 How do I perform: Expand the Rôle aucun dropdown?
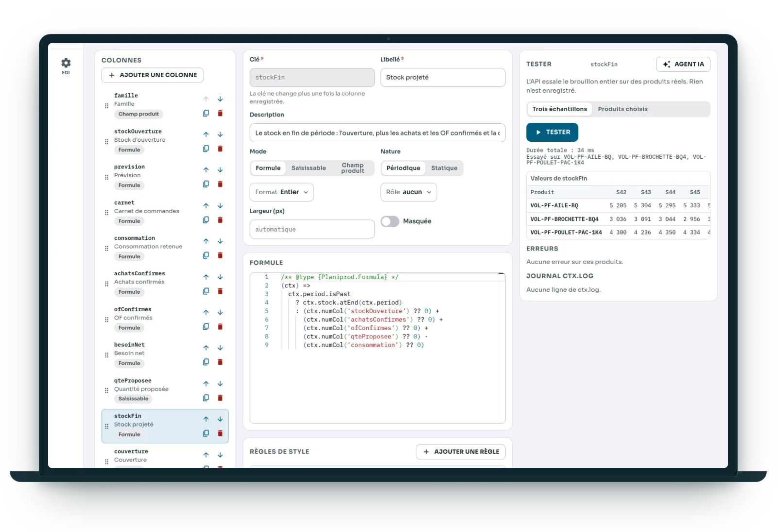tap(408, 192)
